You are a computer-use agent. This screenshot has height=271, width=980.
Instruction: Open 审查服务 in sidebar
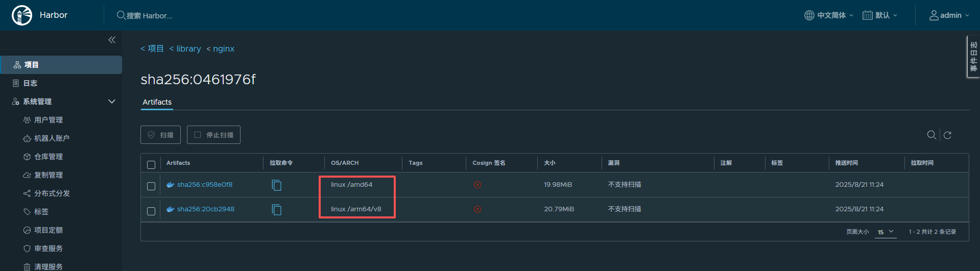pyautogui.click(x=49, y=249)
